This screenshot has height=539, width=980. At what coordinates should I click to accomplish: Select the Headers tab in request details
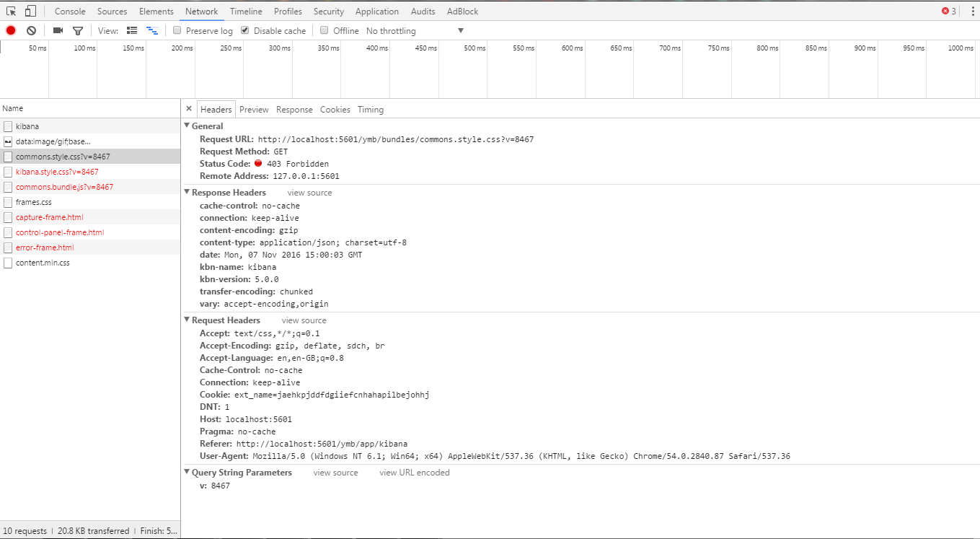pos(216,110)
